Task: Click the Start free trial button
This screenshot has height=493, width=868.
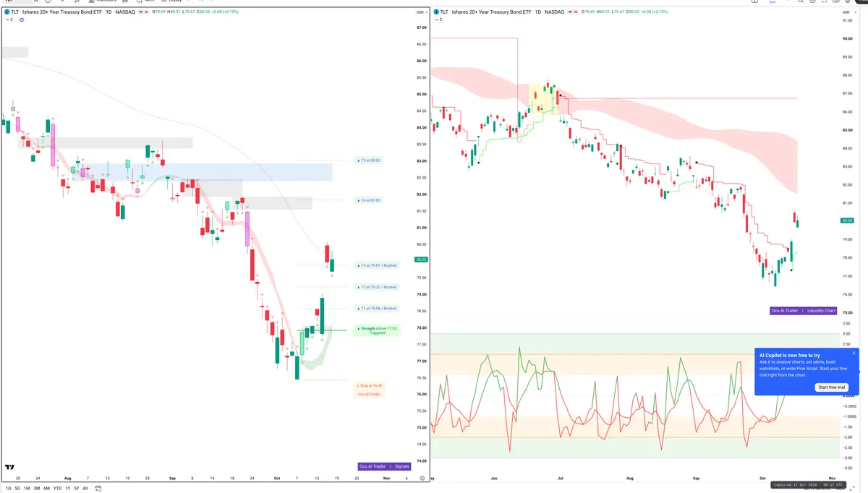Action: pos(832,387)
